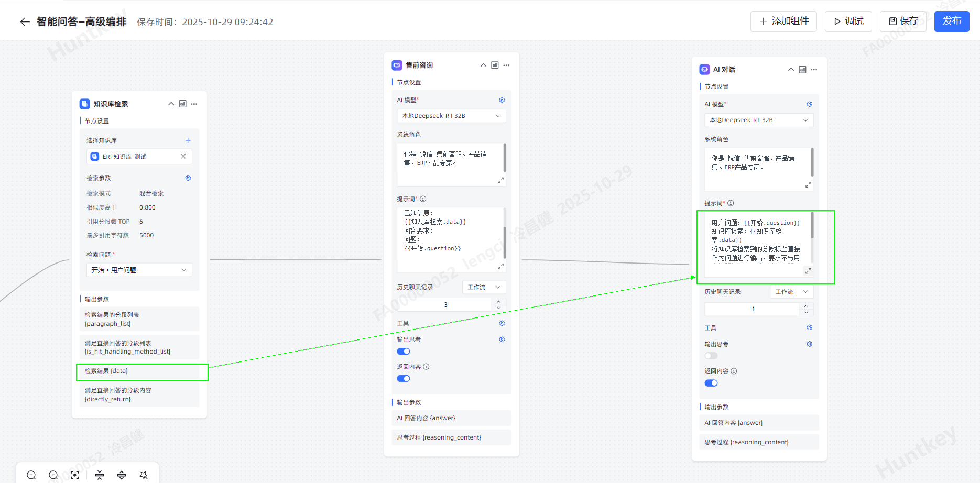
Task: Open the 检索问题 dropdown showing 开始 > 用户问题
Action: coord(139,270)
